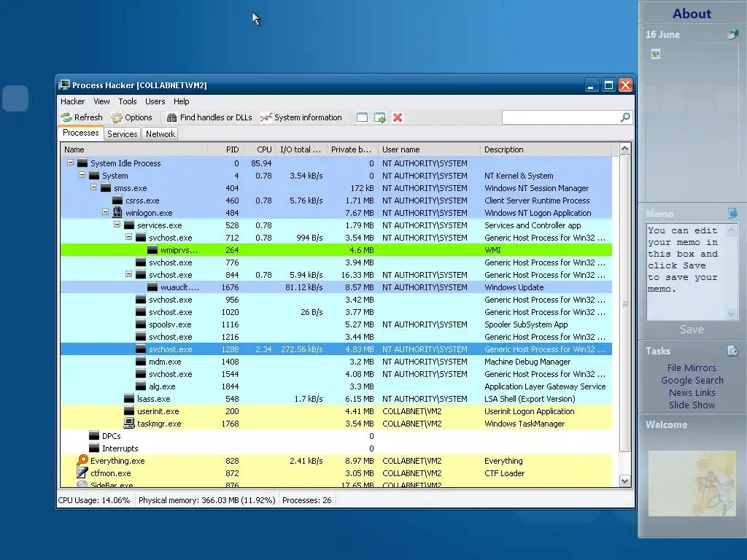747x560 pixels.
Task: Click the Refresh toolbar icon
Action: [x=66, y=117]
